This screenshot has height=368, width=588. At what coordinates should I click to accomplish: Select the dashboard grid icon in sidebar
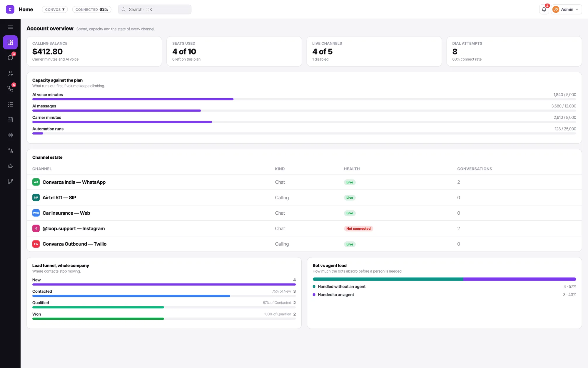(x=10, y=42)
